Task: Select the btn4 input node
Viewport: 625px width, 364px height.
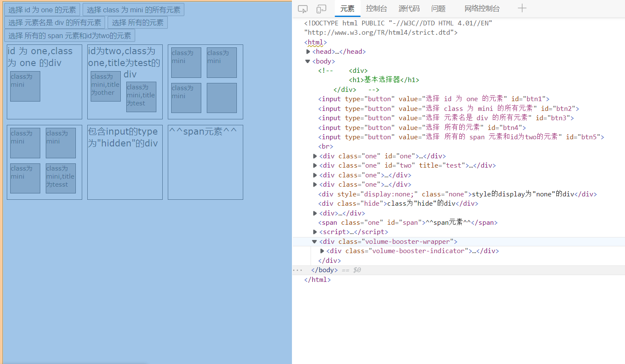Action: [422, 128]
